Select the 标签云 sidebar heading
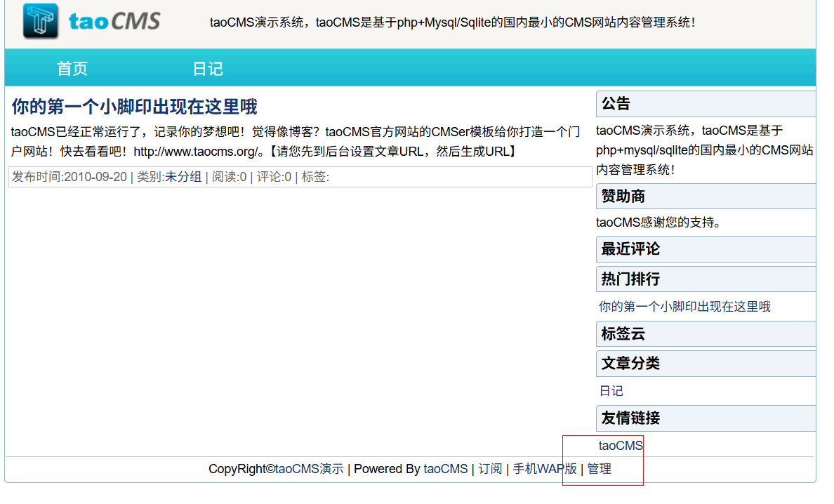Image resolution: width=834 pixels, height=504 pixels. pyautogui.click(x=623, y=334)
